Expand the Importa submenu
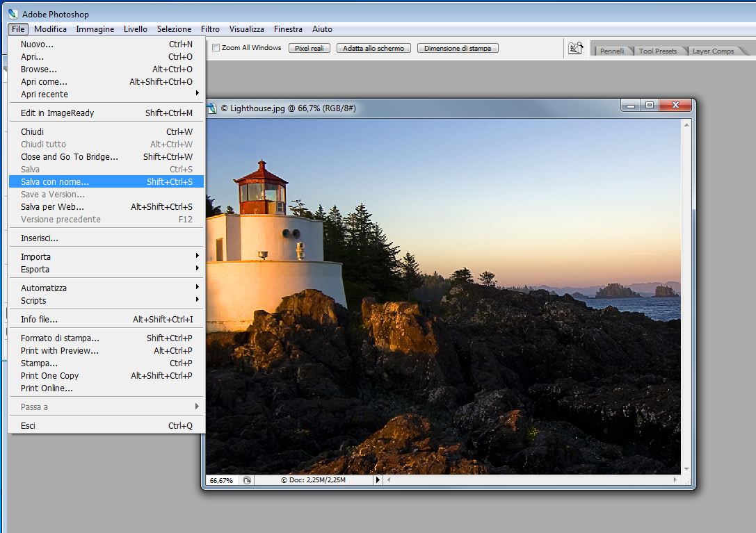Screen dimensions: 756x533 click(x=106, y=256)
